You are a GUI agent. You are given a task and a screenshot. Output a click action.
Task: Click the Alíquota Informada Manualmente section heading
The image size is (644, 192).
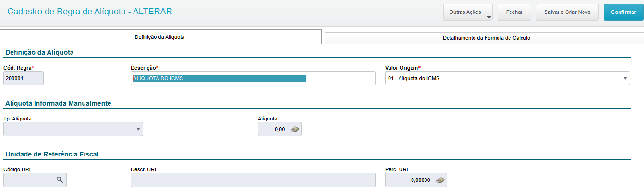point(58,103)
